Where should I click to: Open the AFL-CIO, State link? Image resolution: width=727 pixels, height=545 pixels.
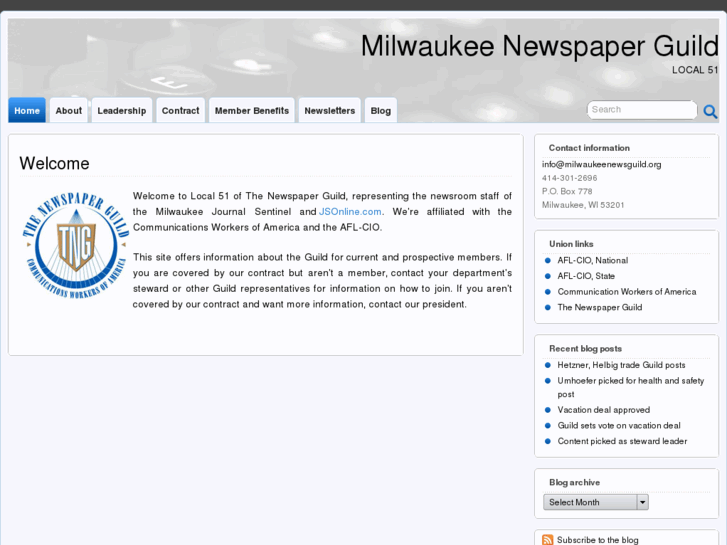click(586, 276)
